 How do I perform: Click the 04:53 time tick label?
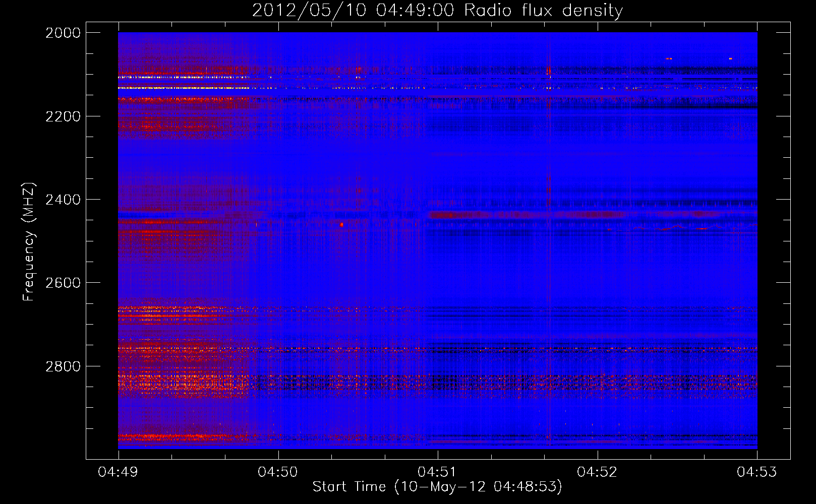(x=757, y=472)
